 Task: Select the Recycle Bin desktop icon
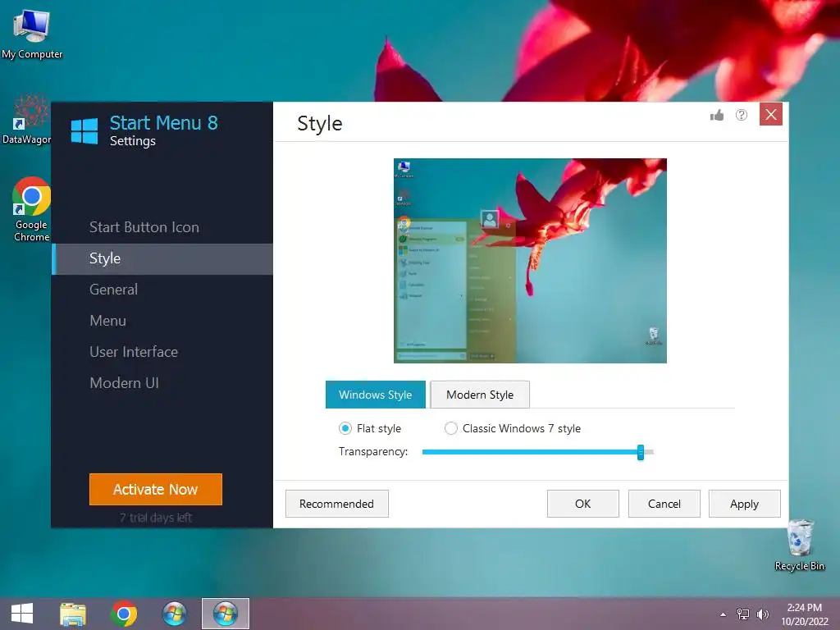[x=800, y=545]
